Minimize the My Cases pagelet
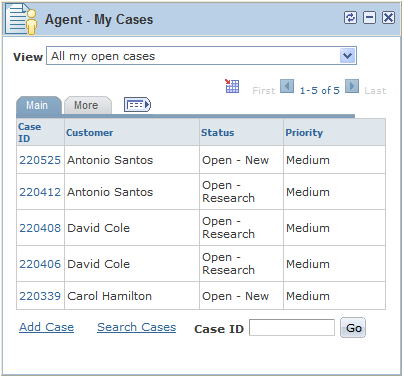Viewport: 404px width, 378px height. 369,18
